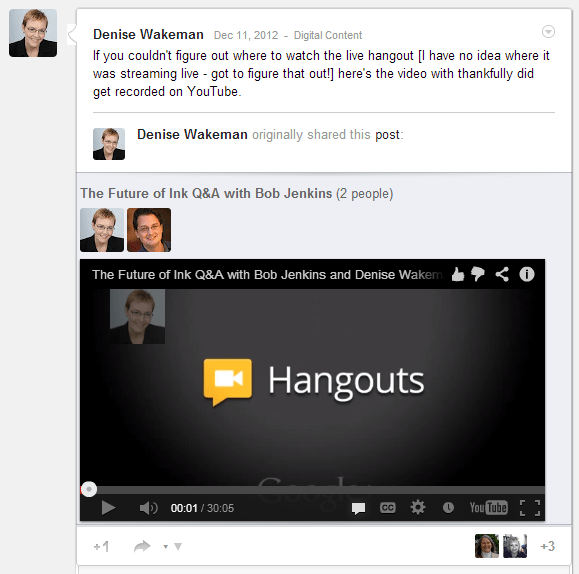Open Denise Wakeman's profile name link
Image resolution: width=579 pixels, height=574 pixels.
pyautogui.click(x=148, y=34)
